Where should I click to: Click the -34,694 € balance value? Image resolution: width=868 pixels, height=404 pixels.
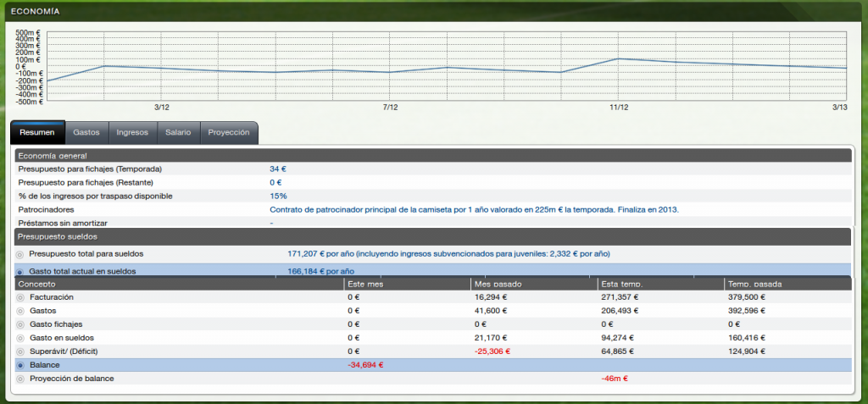[x=365, y=365]
